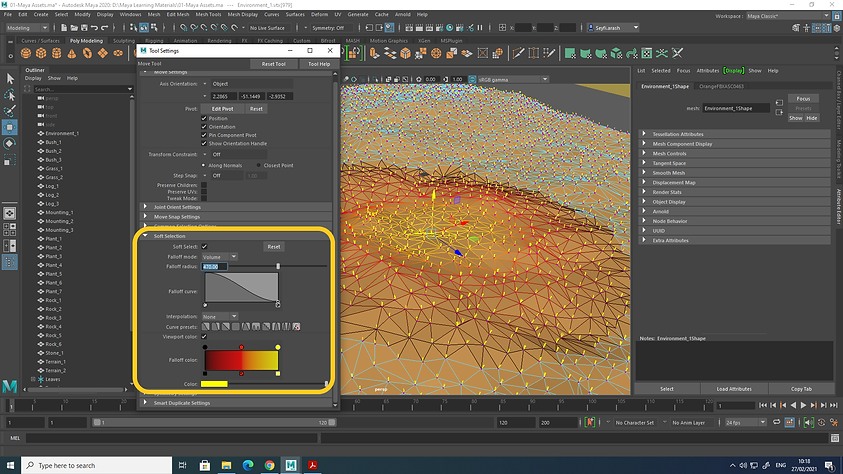Viewport: 843px width, 474px height.
Task: Select the Closest Point radio button
Action: coord(259,166)
